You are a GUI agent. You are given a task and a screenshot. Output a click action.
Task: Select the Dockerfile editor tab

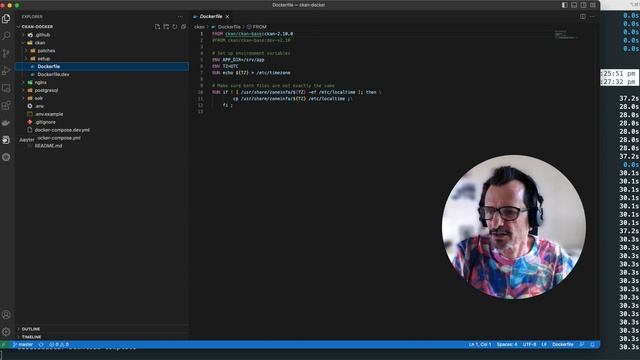(x=211, y=16)
